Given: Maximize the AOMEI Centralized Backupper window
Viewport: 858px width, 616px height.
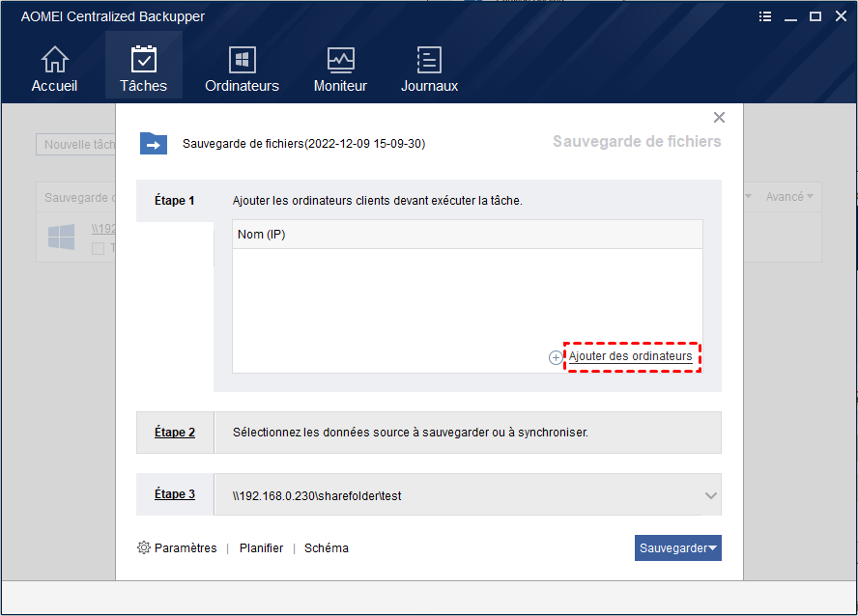Looking at the screenshot, I should 815,16.
